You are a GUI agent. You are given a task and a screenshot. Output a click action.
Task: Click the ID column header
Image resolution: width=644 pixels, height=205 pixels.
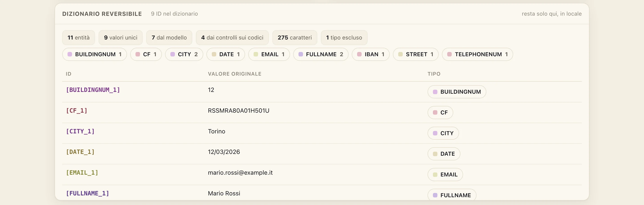coord(68,74)
